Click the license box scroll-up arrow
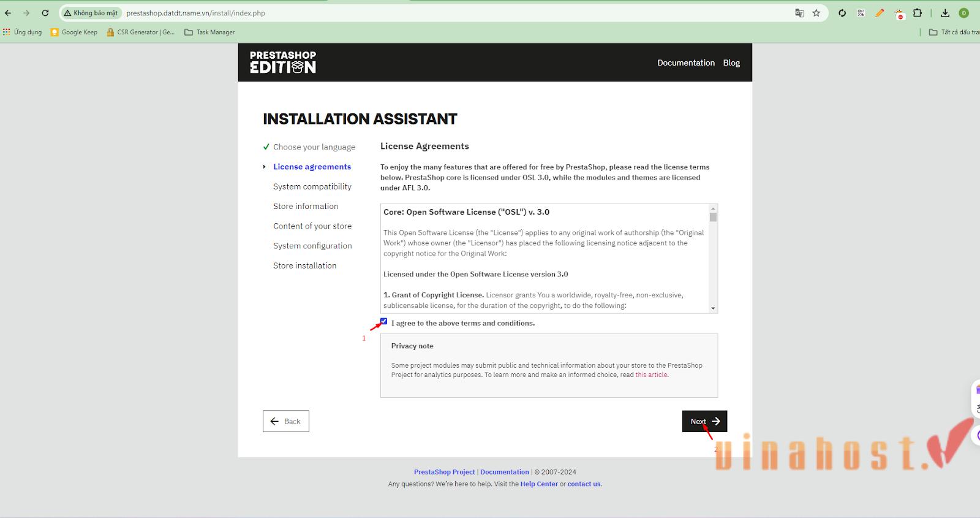980x518 pixels. 713,208
